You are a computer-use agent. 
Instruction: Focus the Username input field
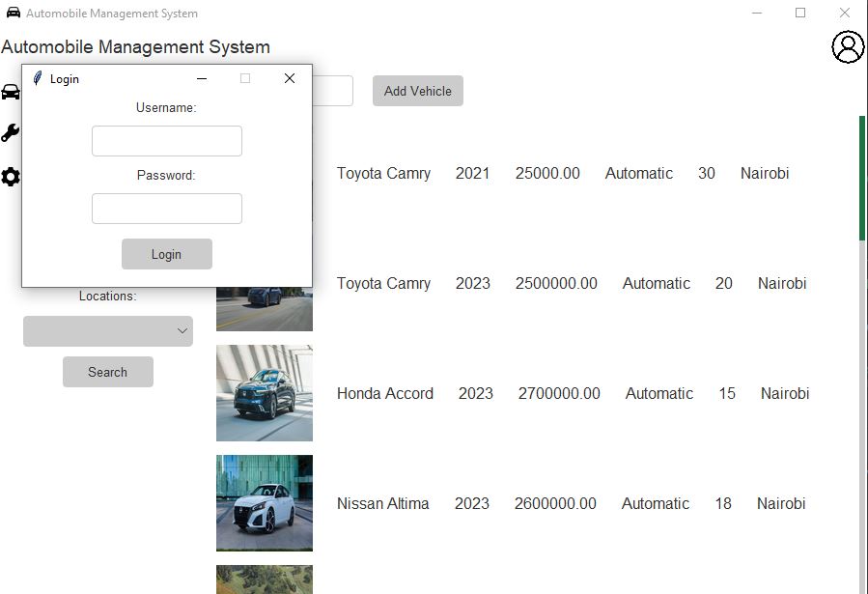coord(166,141)
